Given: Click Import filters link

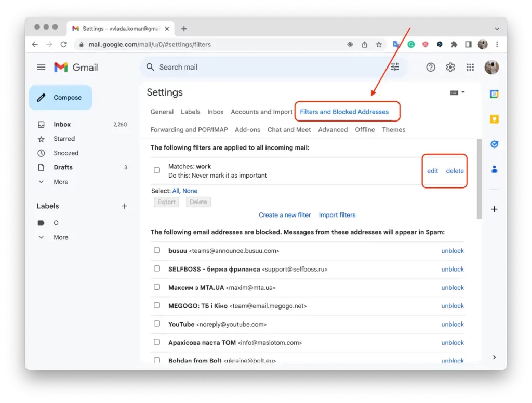Looking at the screenshot, I should tap(337, 215).
